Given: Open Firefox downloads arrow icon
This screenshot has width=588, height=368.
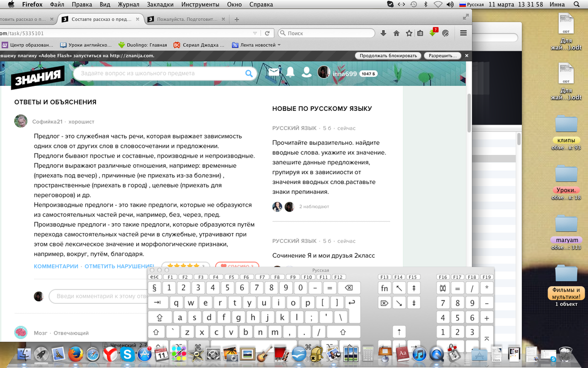Looking at the screenshot, I should (384, 33).
